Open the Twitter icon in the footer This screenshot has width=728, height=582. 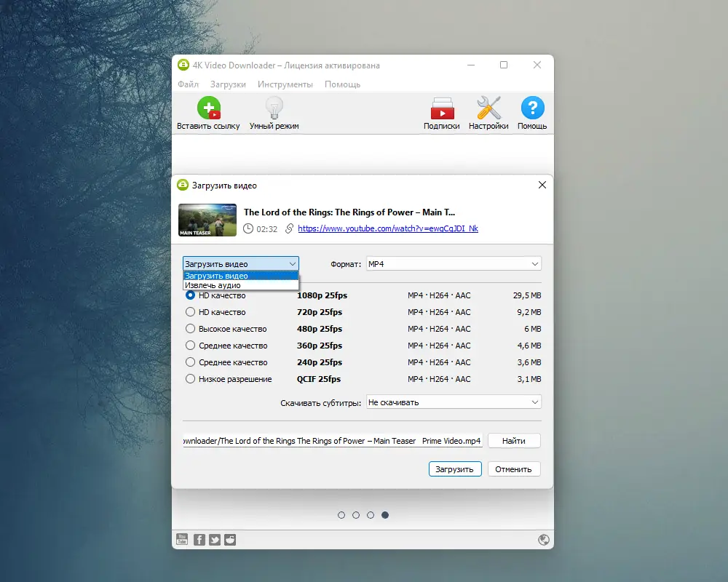215,540
